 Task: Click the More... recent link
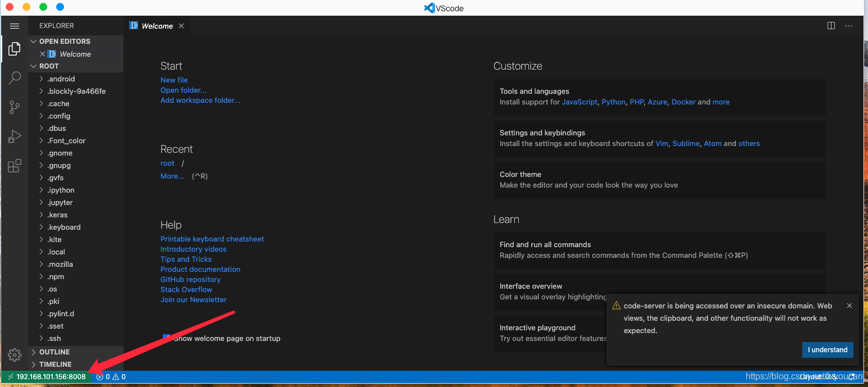[172, 176]
